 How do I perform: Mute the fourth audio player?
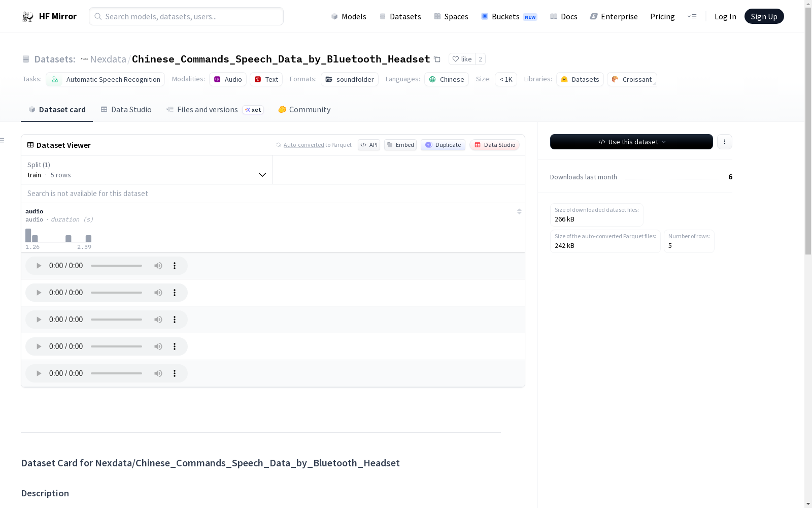[158, 346]
